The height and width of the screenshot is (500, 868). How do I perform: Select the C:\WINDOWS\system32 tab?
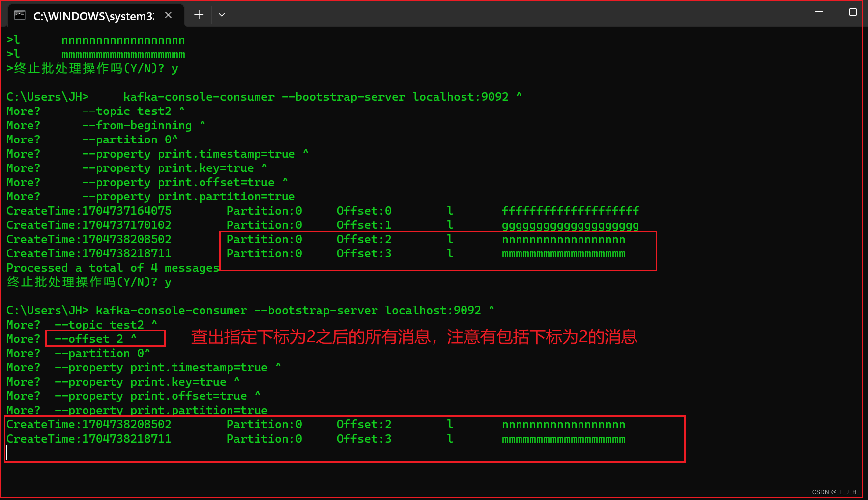click(96, 15)
